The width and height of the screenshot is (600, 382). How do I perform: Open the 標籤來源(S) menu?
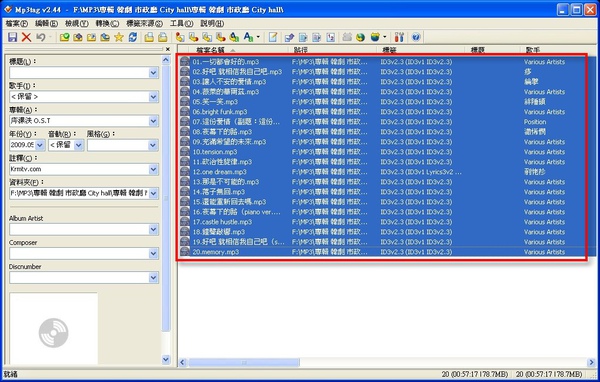click(144, 24)
